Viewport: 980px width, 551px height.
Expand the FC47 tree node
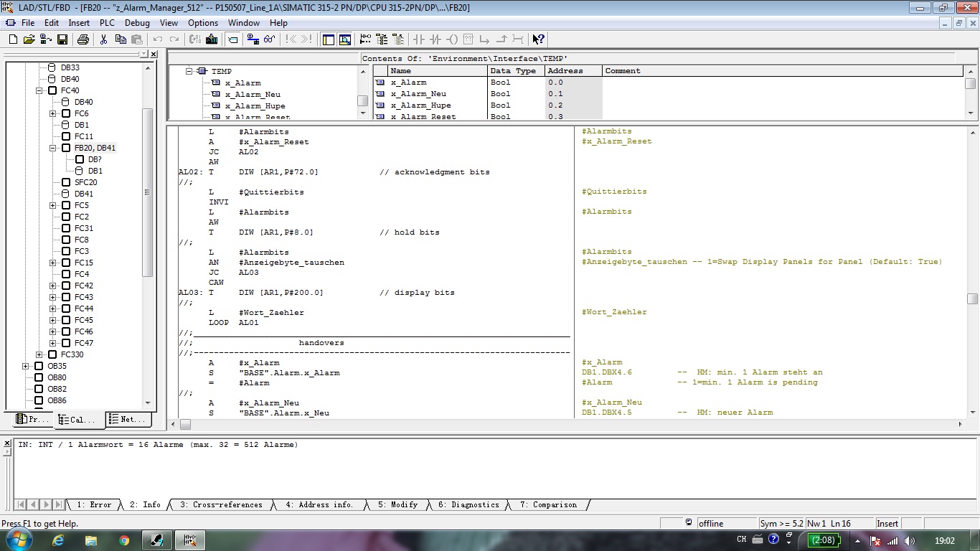pyautogui.click(x=53, y=343)
